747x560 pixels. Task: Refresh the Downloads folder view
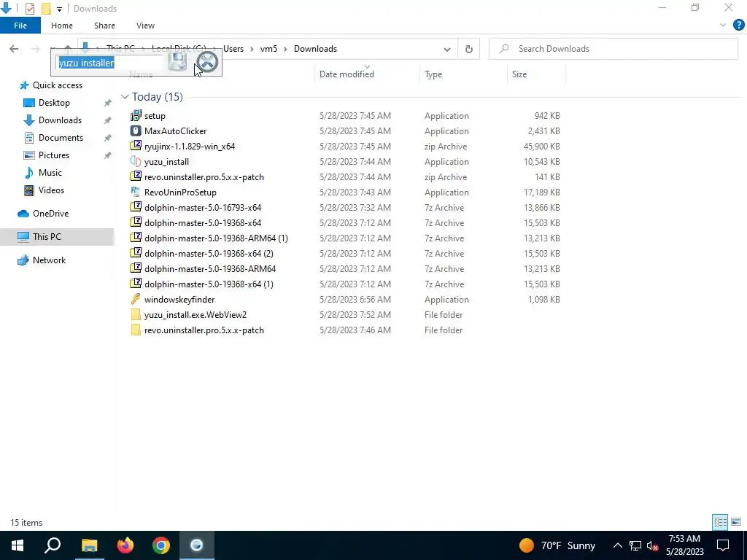click(469, 49)
